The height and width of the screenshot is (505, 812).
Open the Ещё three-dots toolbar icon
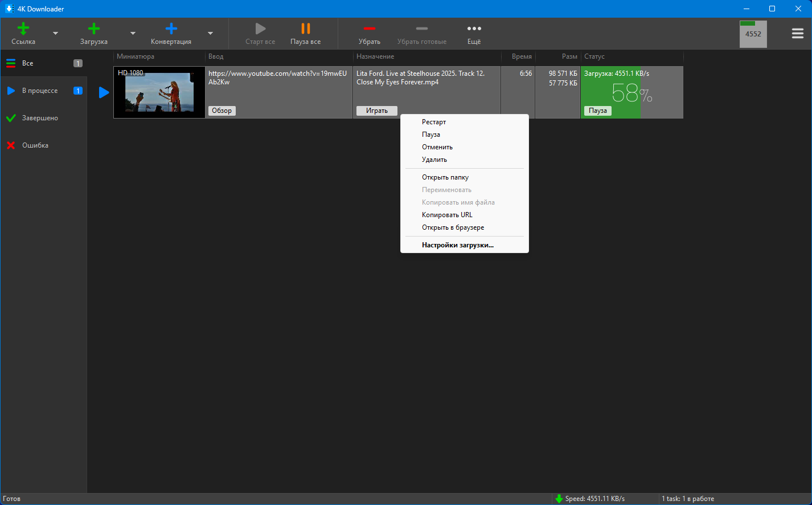click(474, 29)
